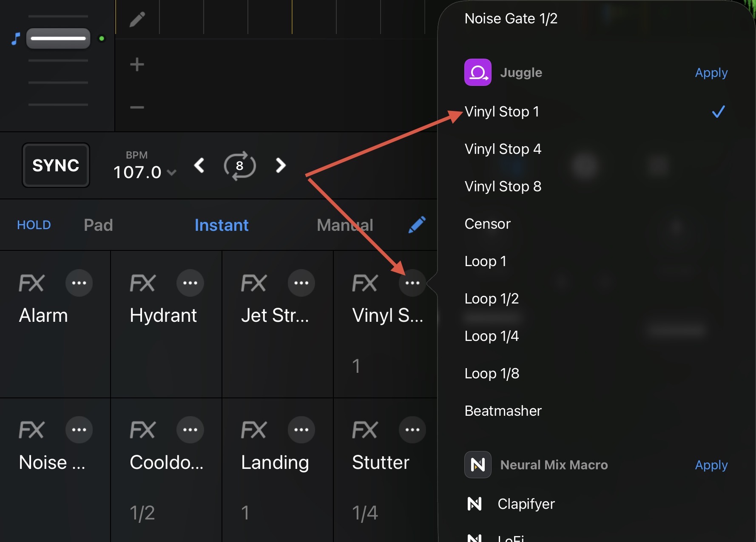756x542 pixels.
Task: Click the Neural Mix Macro icon
Action: (x=478, y=465)
